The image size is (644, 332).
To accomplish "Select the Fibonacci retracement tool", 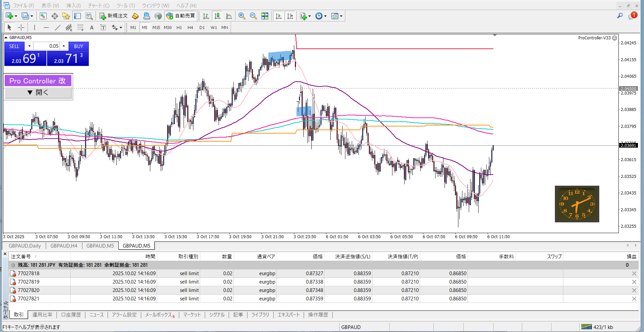I will click(x=80, y=28).
